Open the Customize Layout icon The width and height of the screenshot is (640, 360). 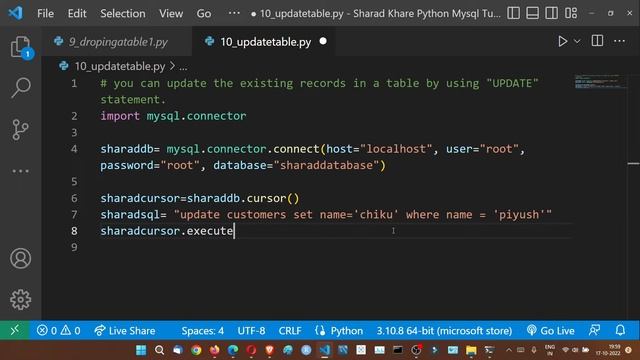(571, 13)
